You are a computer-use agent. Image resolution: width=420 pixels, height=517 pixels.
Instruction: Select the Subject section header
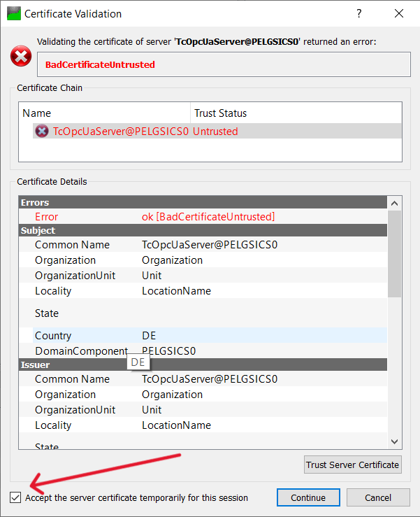coord(203,230)
